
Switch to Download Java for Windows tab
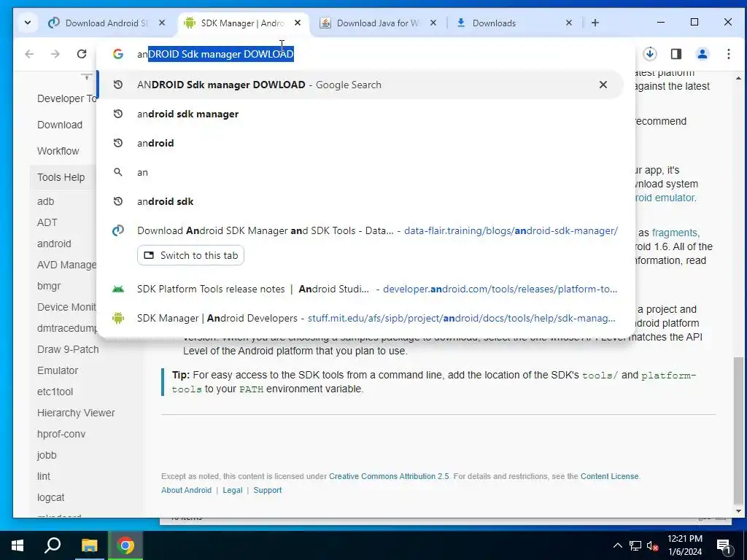click(x=379, y=23)
